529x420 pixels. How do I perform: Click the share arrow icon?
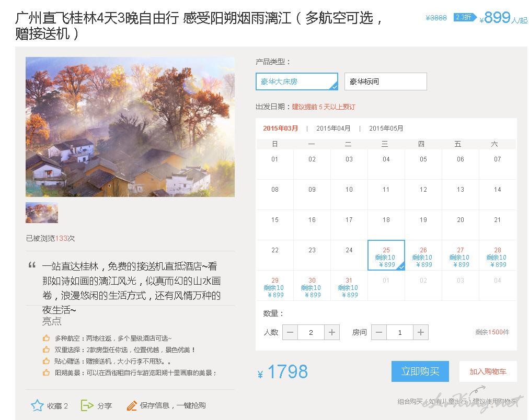tap(87, 405)
